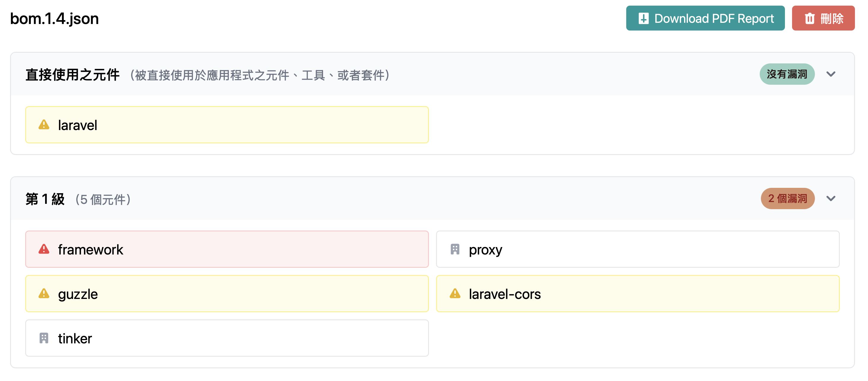The image size is (868, 381).
Task: Click the building icon beside tinker
Action: coord(44,338)
